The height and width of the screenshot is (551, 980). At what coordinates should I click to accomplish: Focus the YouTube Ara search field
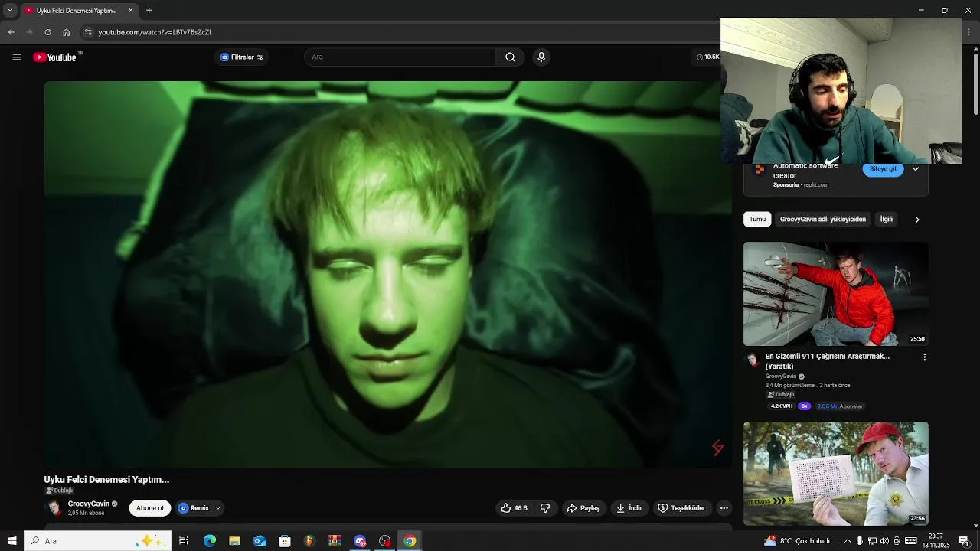point(400,57)
